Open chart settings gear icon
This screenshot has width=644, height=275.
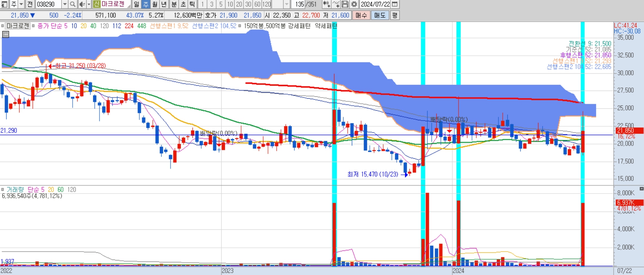coord(354,4)
